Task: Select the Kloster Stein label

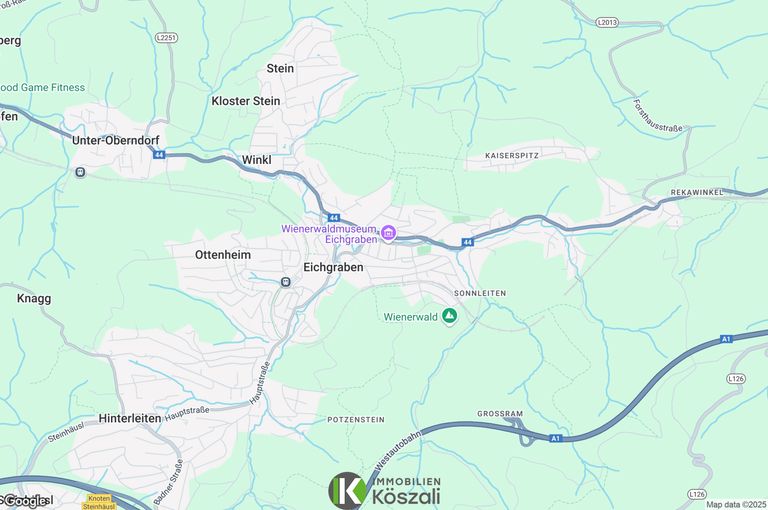Action: click(x=246, y=101)
